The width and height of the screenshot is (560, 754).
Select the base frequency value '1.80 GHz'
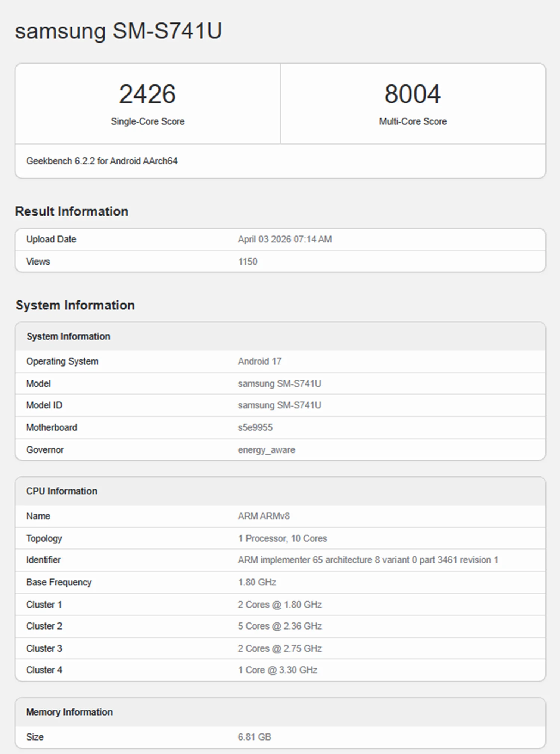[x=257, y=582]
